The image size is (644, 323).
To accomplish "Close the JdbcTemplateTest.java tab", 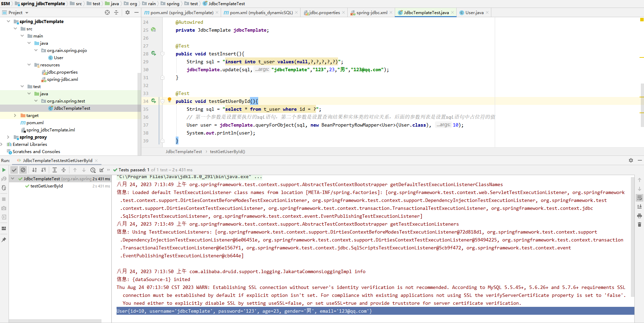I will 452,12.
